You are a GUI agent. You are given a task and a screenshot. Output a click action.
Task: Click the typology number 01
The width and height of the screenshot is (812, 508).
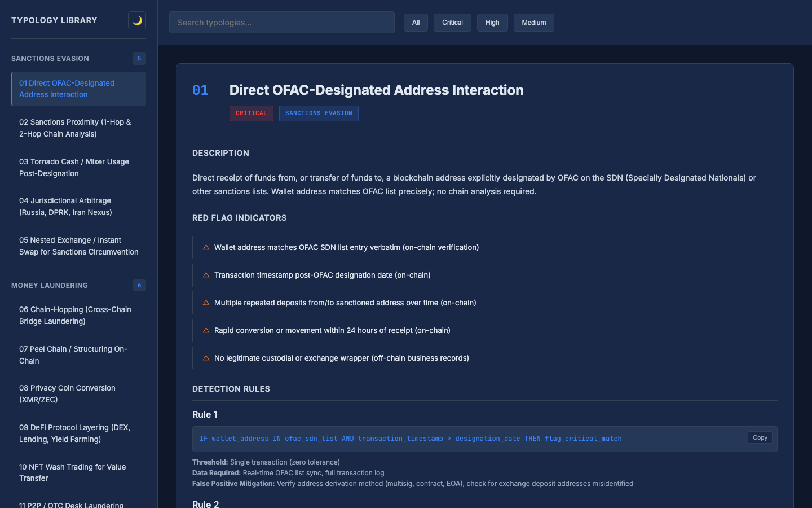click(200, 90)
